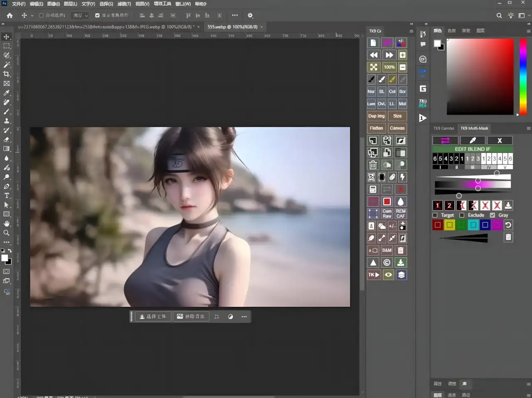This screenshot has height=398, width=532.
Task: Enable the Exclude checkbox in Multi-Mask
Action: click(462, 215)
